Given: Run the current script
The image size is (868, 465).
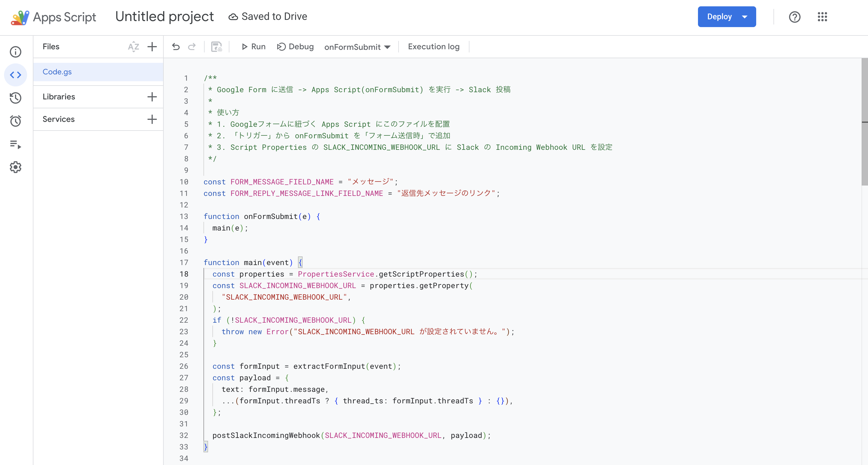Looking at the screenshot, I should [253, 47].
